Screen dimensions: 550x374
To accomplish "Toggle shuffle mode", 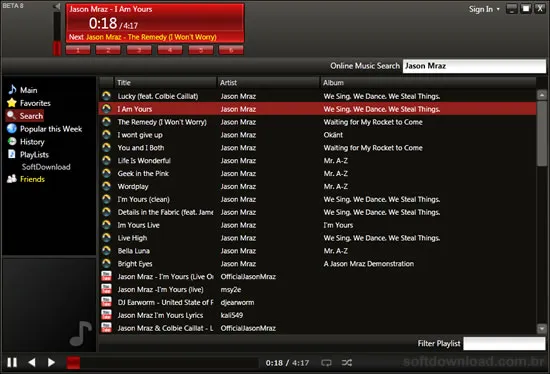I will pyautogui.click(x=347, y=363).
